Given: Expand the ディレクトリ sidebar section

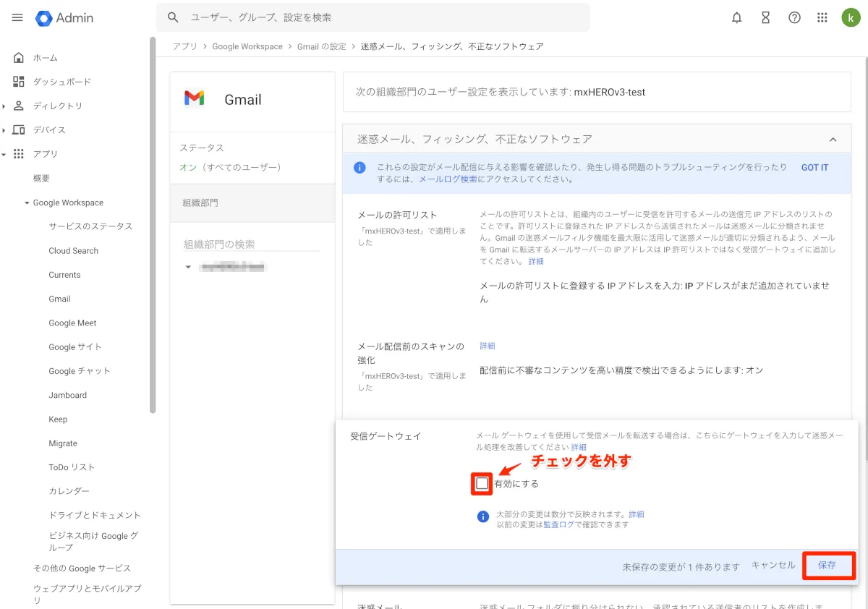Looking at the screenshot, I should tap(4, 106).
